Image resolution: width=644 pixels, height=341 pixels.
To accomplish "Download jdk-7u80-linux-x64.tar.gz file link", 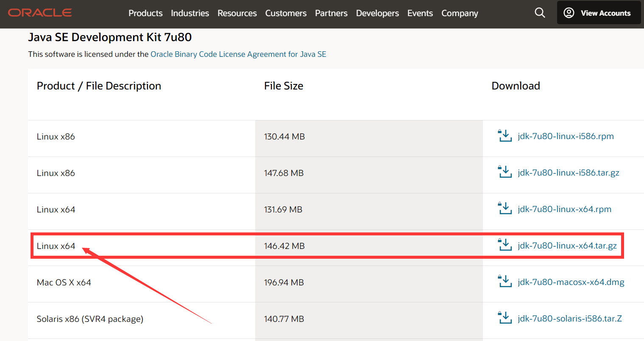I will pos(567,246).
